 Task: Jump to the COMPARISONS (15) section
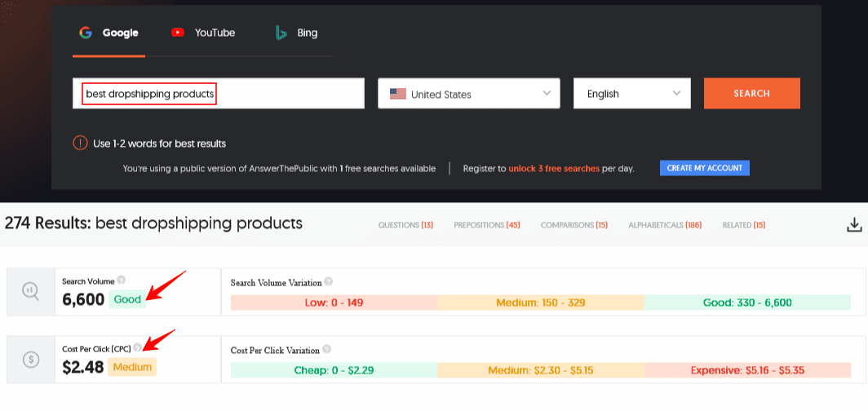574,225
